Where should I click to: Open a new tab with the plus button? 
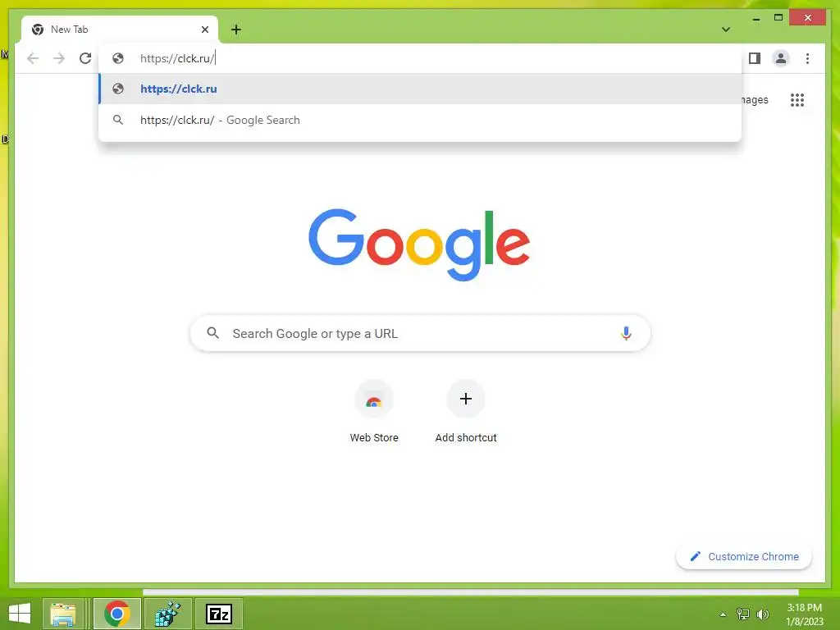[236, 30]
